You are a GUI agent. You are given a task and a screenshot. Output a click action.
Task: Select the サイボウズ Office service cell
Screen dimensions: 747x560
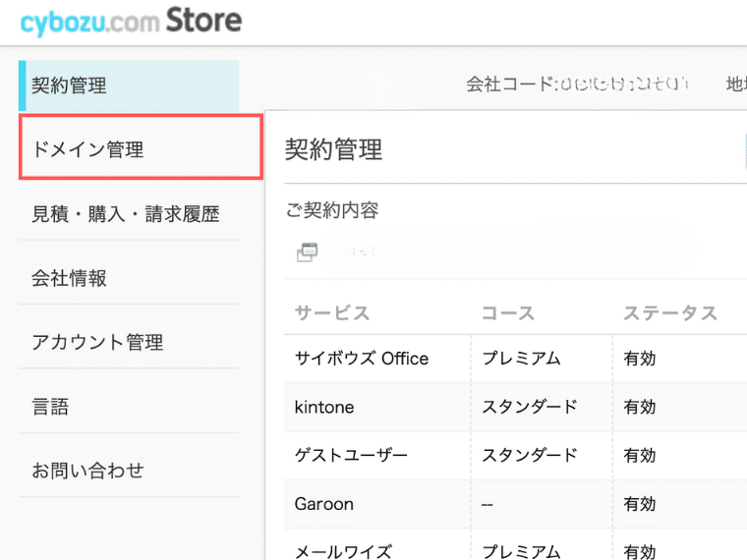click(377, 359)
